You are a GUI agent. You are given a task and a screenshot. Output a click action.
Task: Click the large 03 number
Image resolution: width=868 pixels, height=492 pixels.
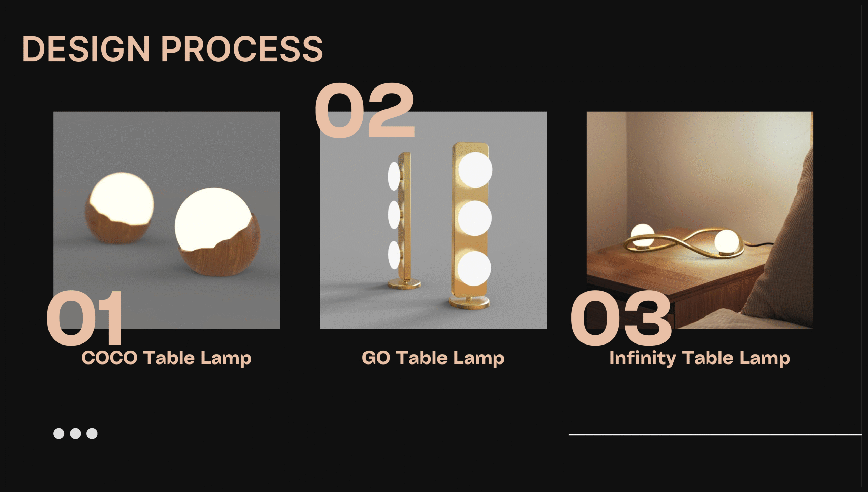(621, 317)
